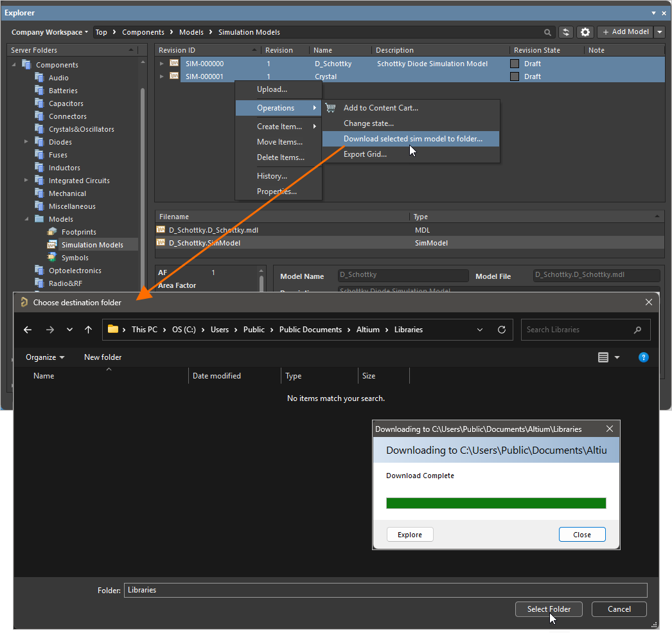
Task: Toggle the Draft checkbox for SIM-000001
Action: click(x=515, y=76)
